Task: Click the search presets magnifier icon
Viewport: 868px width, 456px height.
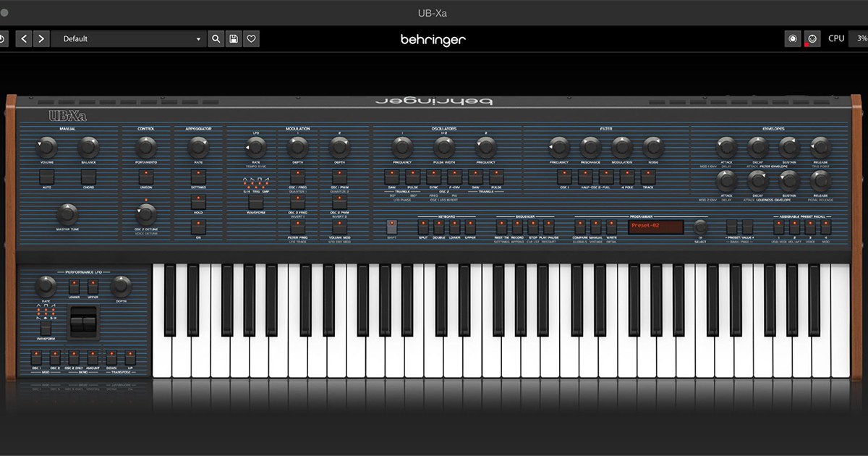Action: click(216, 39)
